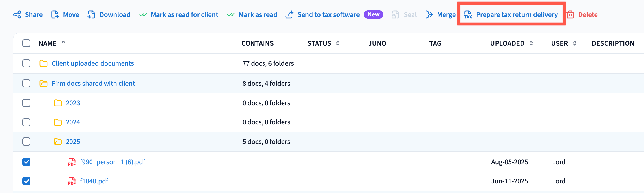Open the f990_person_1 (6).pdf file icon
This screenshot has height=193, width=644.
[72, 162]
